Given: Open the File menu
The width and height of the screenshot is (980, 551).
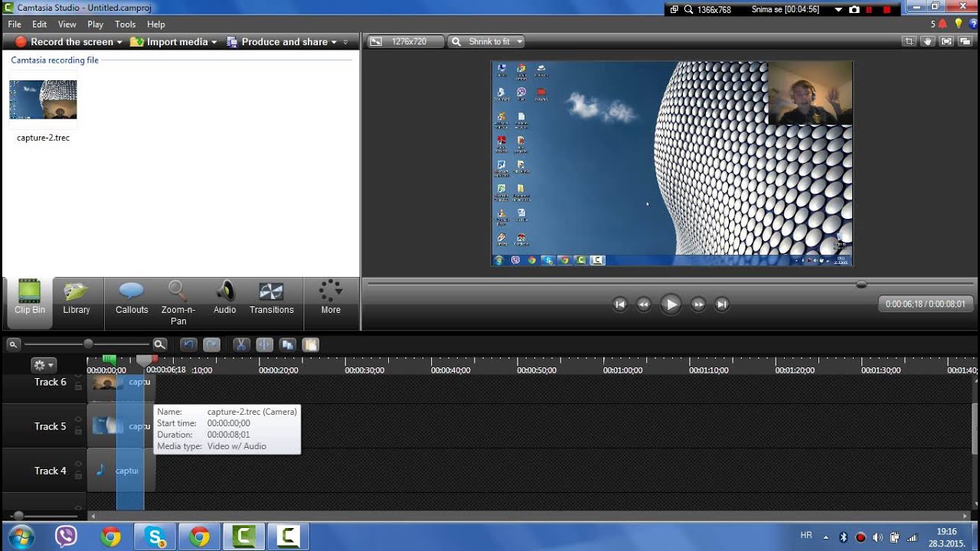Looking at the screenshot, I should pyautogui.click(x=15, y=24).
